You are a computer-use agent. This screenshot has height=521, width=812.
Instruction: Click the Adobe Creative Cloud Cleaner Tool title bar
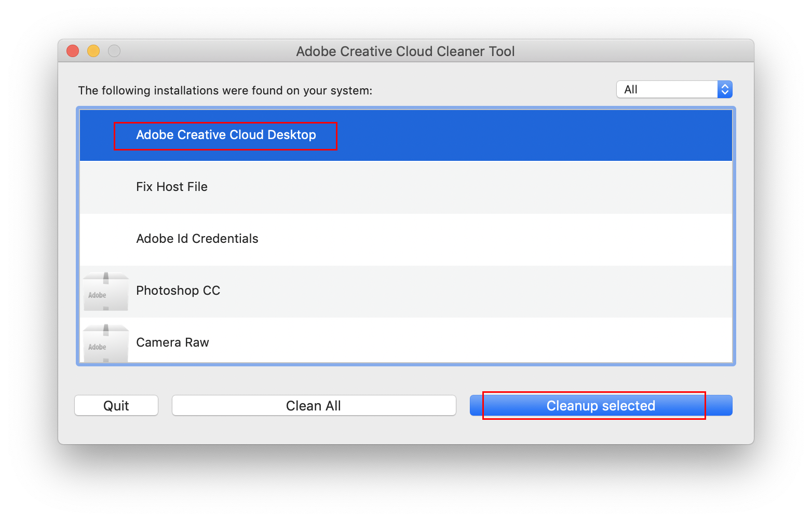point(405,51)
